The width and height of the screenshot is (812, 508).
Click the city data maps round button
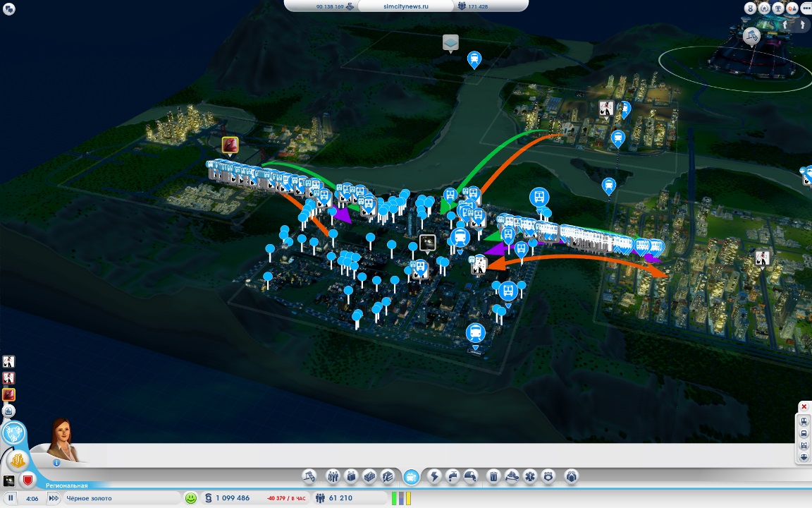[x=8, y=411]
